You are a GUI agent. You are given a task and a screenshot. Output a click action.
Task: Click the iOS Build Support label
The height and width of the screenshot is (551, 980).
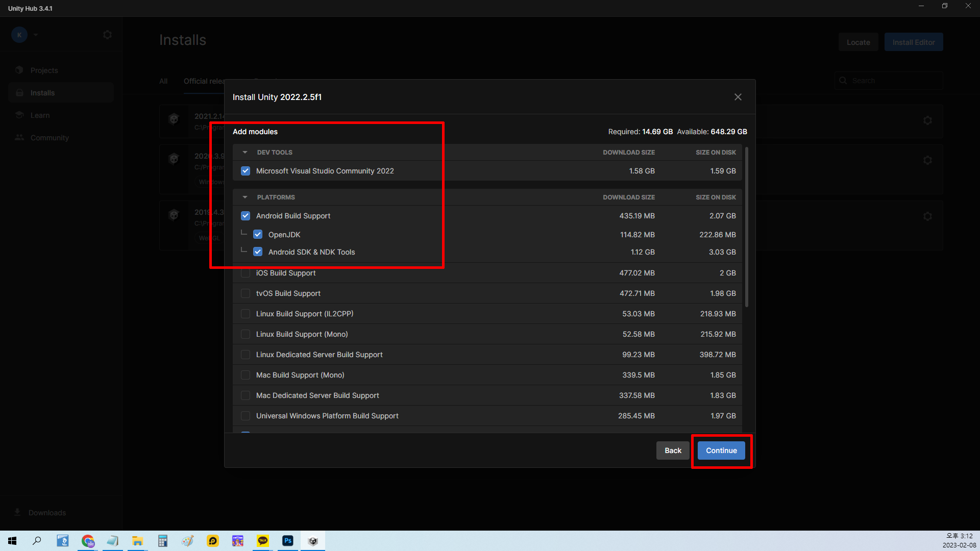pos(286,273)
